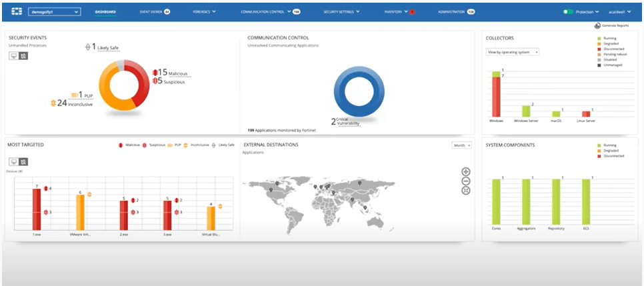Click Running swatch in Collectors legend
644x286 pixels.
(x=599, y=38)
